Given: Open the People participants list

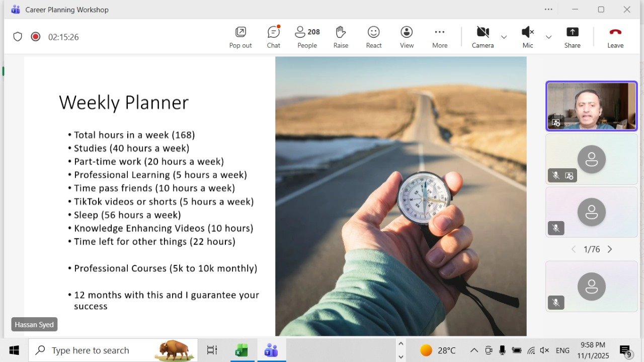Looking at the screenshot, I should 307,37.
